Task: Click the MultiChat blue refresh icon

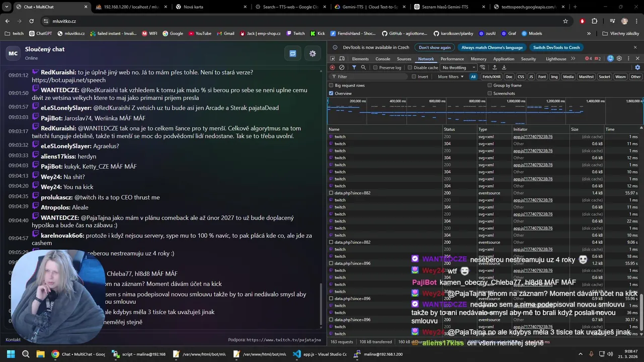Action: 293,53
